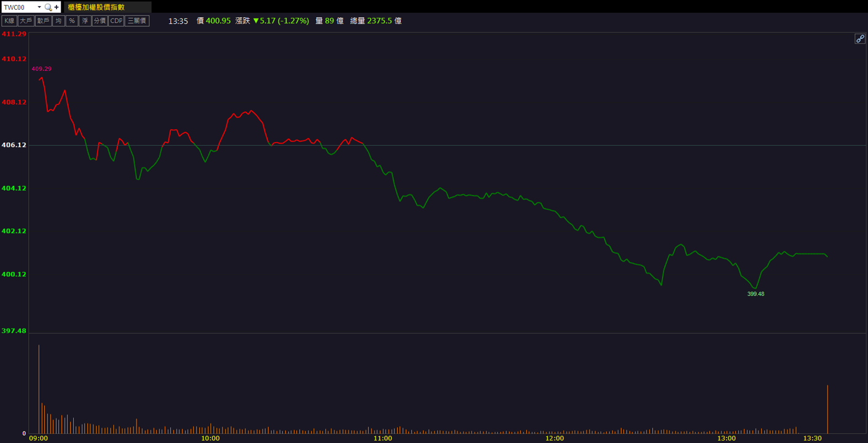Click the 09:00 time axis label
The height and width of the screenshot is (443, 868).
point(38,438)
